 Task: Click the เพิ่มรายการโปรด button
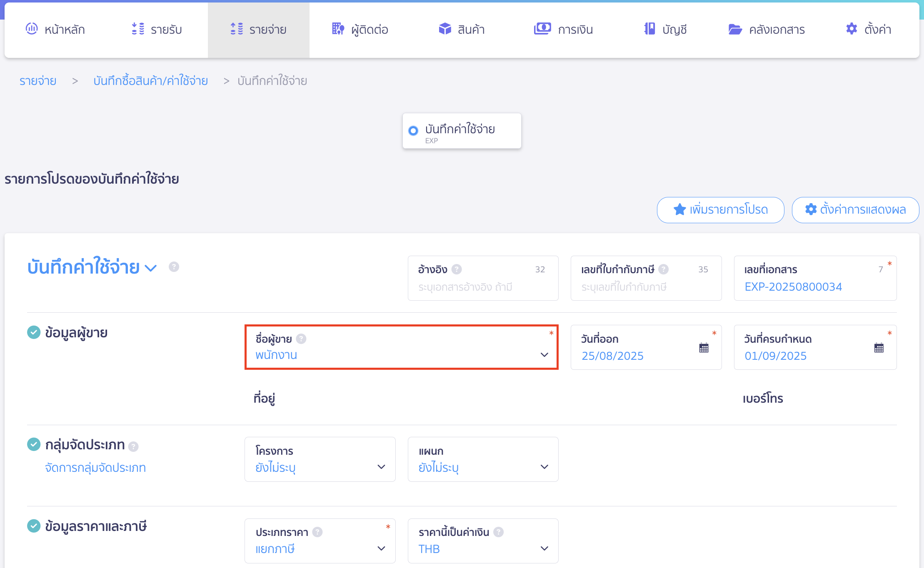pos(720,209)
